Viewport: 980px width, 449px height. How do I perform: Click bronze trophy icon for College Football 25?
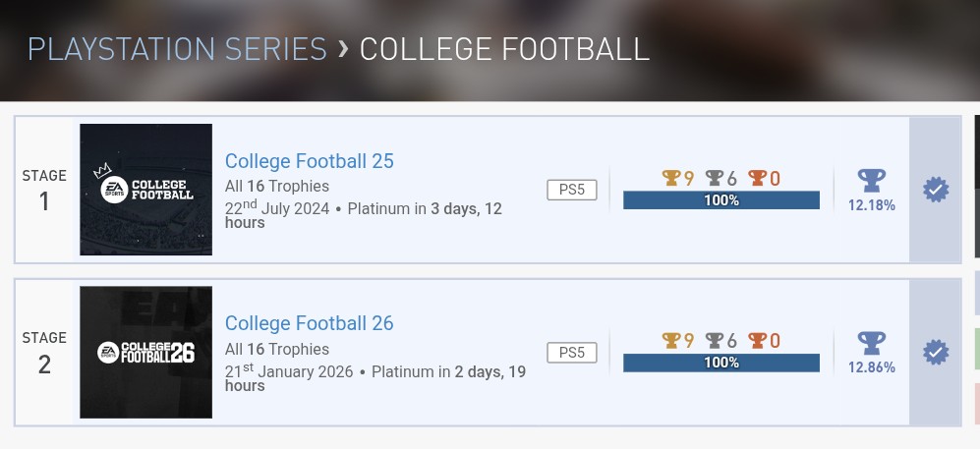click(758, 178)
